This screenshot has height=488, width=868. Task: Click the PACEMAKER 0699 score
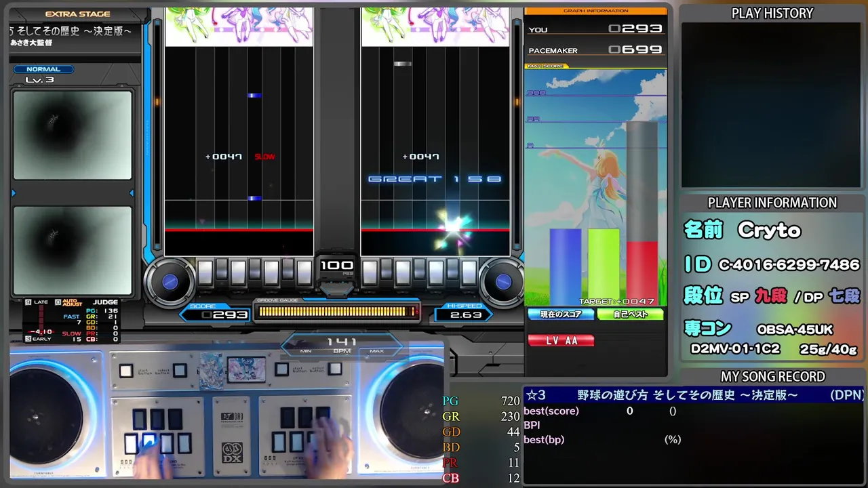click(x=635, y=49)
